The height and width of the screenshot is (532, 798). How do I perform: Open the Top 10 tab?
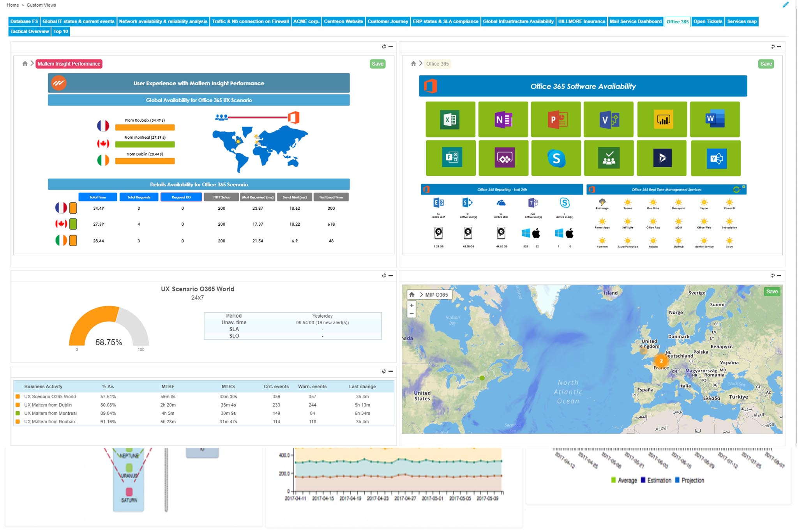pos(61,32)
